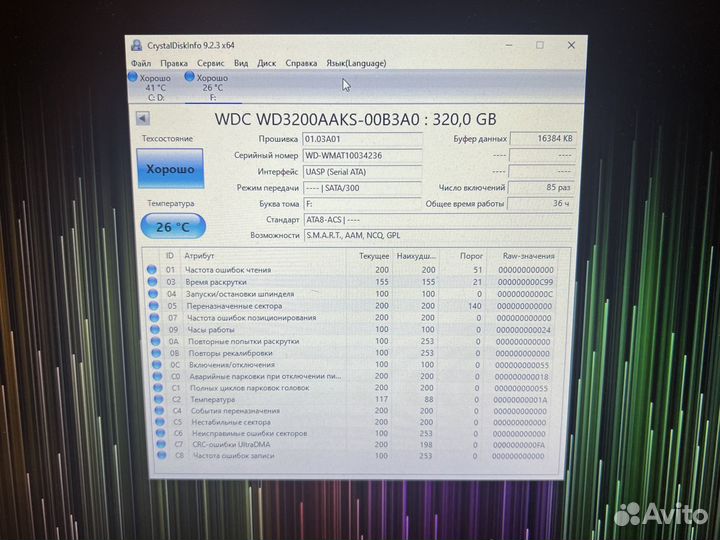Click the Атрибут column header
Image resolution: width=720 pixels, height=540 pixels.
(x=199, y=256)
